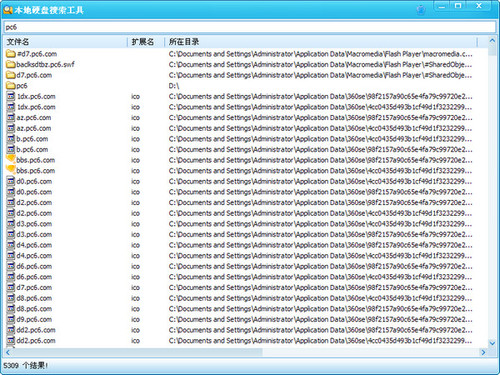Close the search tool window

(x=479, y=6)
